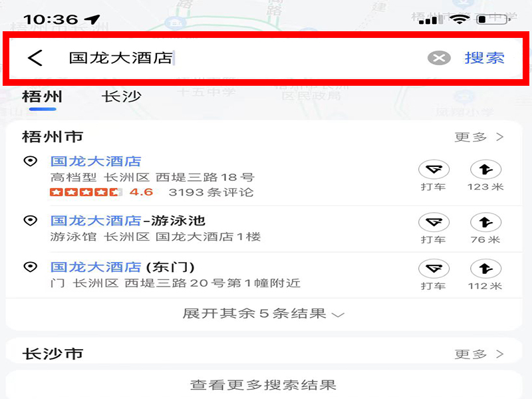532x399 pixels.
Task: Open 更多 results for 长沙市
Action: coord(479,354)
